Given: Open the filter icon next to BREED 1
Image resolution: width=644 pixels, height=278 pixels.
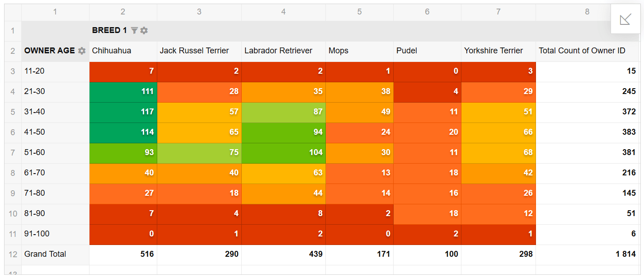Looking at the screenshot, I should [x=134, y=30].
